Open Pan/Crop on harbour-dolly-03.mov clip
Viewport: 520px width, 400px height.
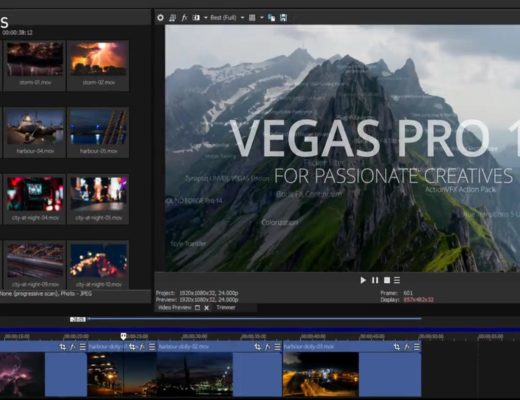point(397,347)
